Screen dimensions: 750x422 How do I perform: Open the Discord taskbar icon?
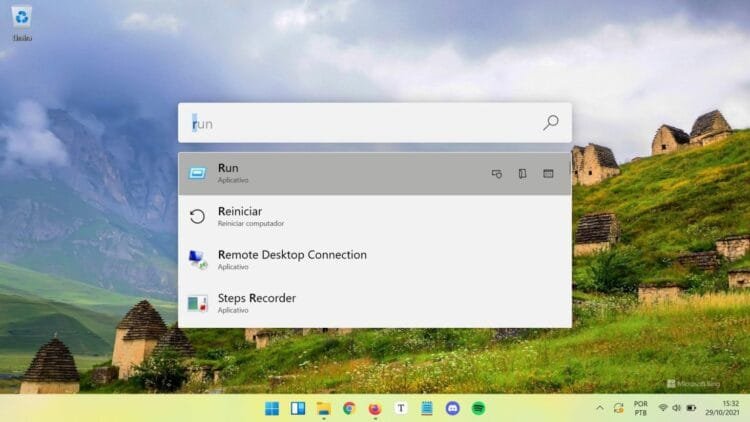[x=453, y=408]
